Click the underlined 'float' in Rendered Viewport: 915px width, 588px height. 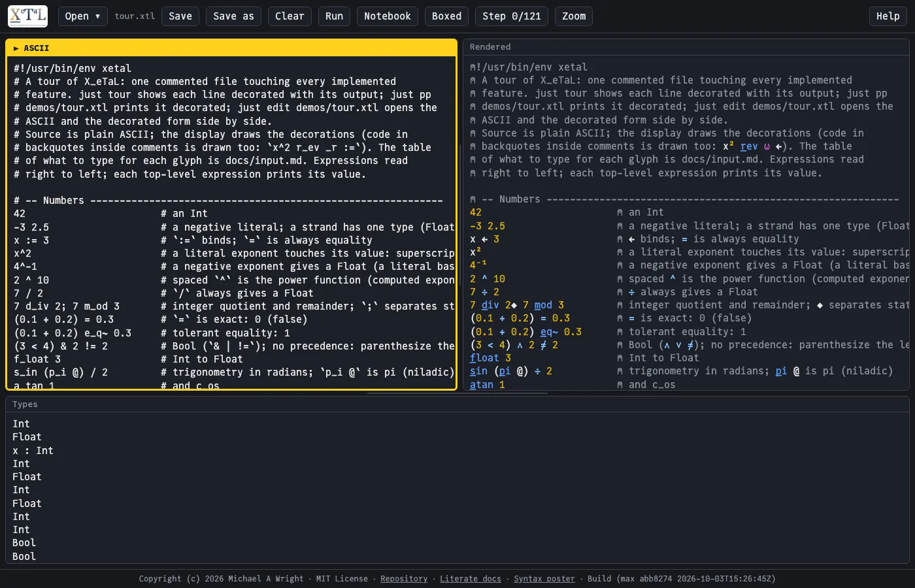coord(484,358)
